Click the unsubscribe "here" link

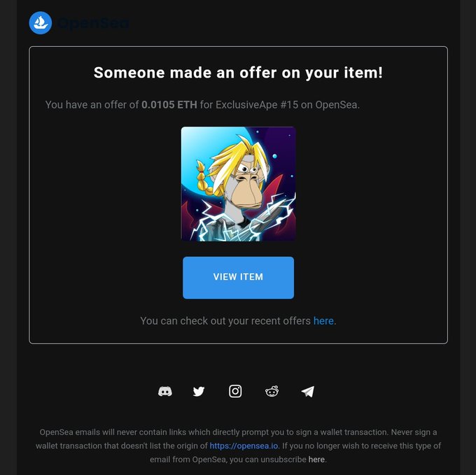pyautogui.click(x=316, y=459)
